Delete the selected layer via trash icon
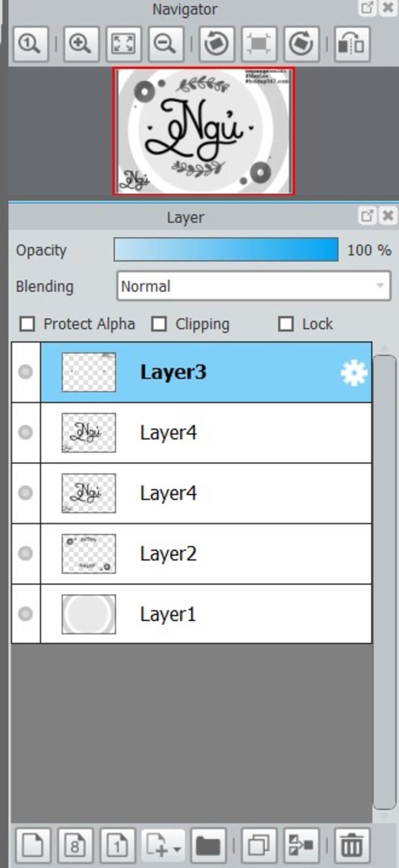The width and height of the screenshot is (399, 868). pyautogui.click(x=351, y=846)
